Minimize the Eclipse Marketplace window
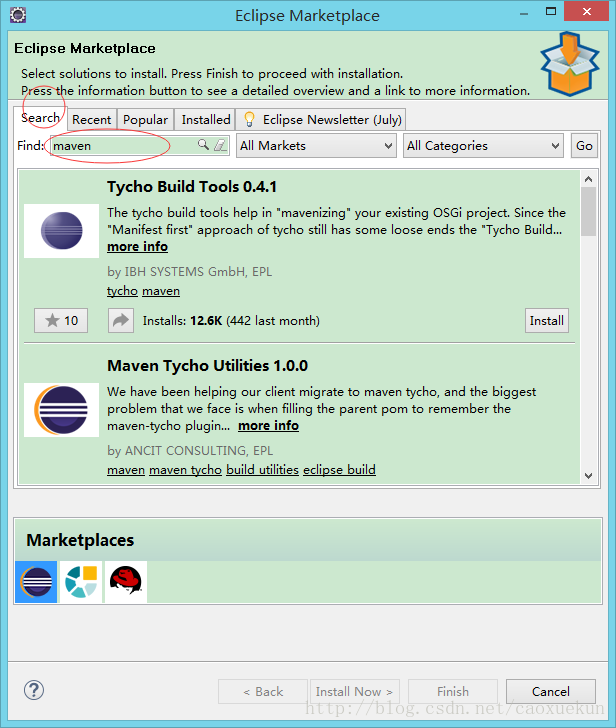Image resolution: width=616 pixels, height=728 pixels. 524,13
